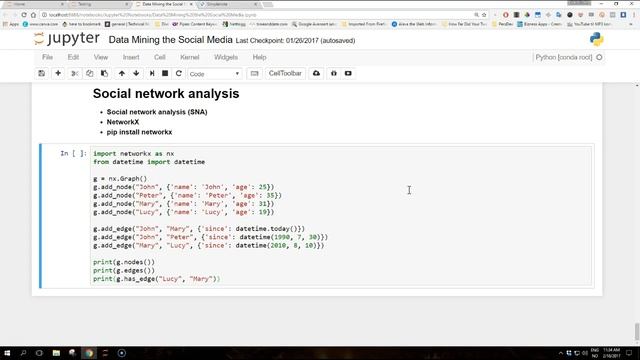
Task: Open the cell type dropdown showing Code
Action: pos(214,74)
